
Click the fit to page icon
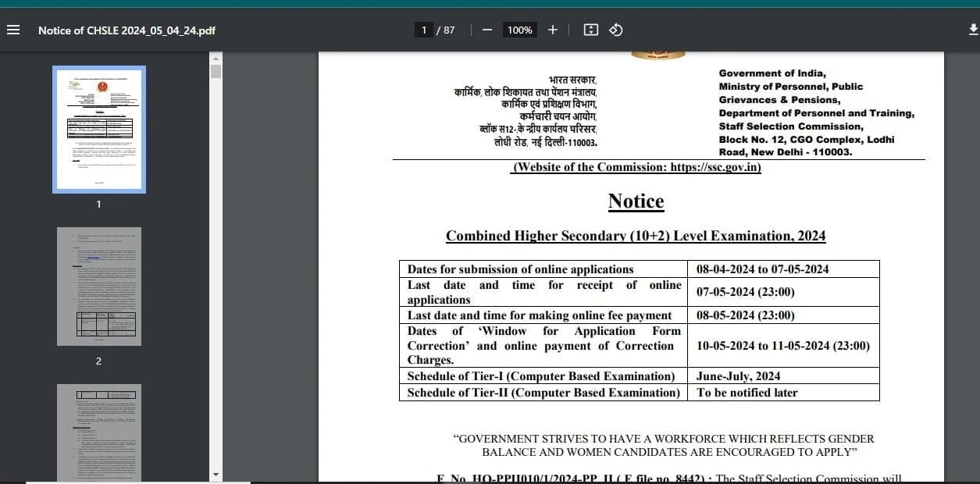pos(591,30)
